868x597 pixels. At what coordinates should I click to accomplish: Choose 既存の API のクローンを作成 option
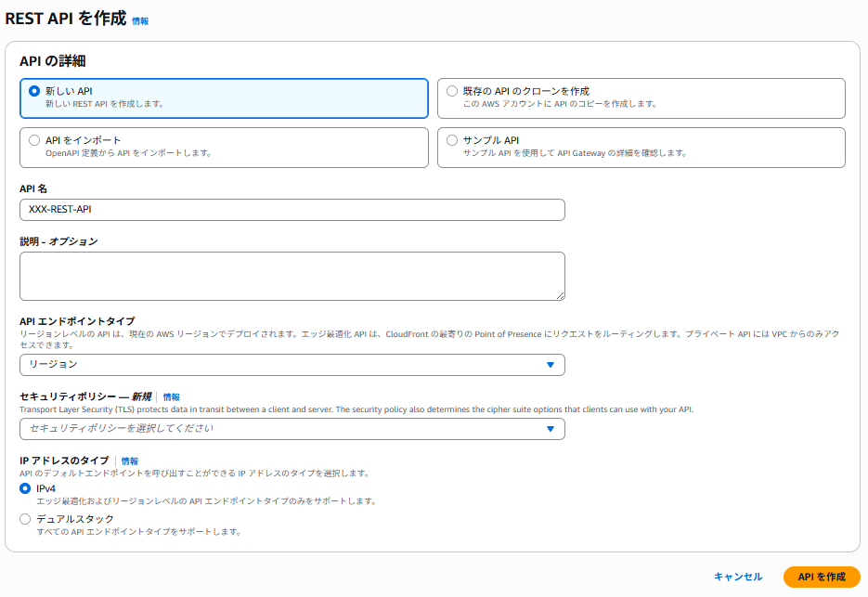coord(452,91)
